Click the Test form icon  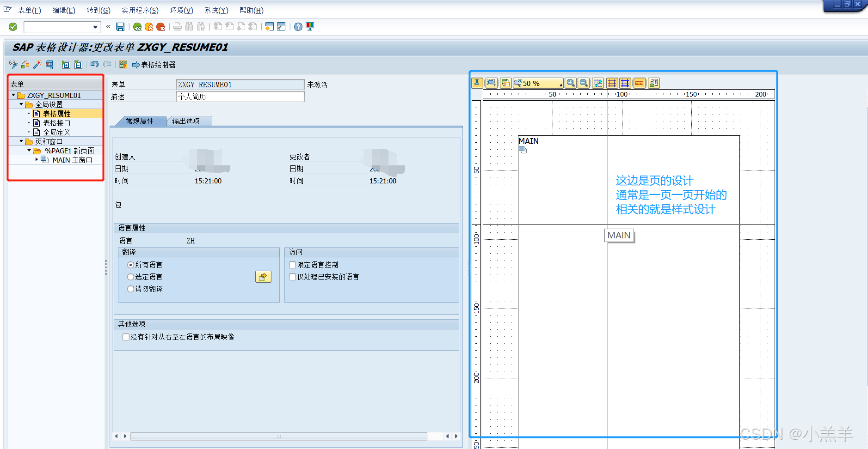(49, 65)
